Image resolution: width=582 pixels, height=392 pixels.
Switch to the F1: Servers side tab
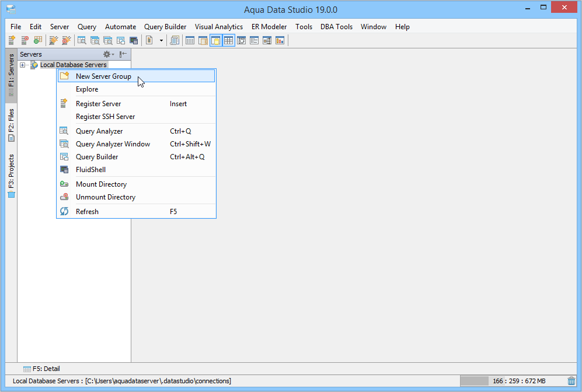click(11, 75)
